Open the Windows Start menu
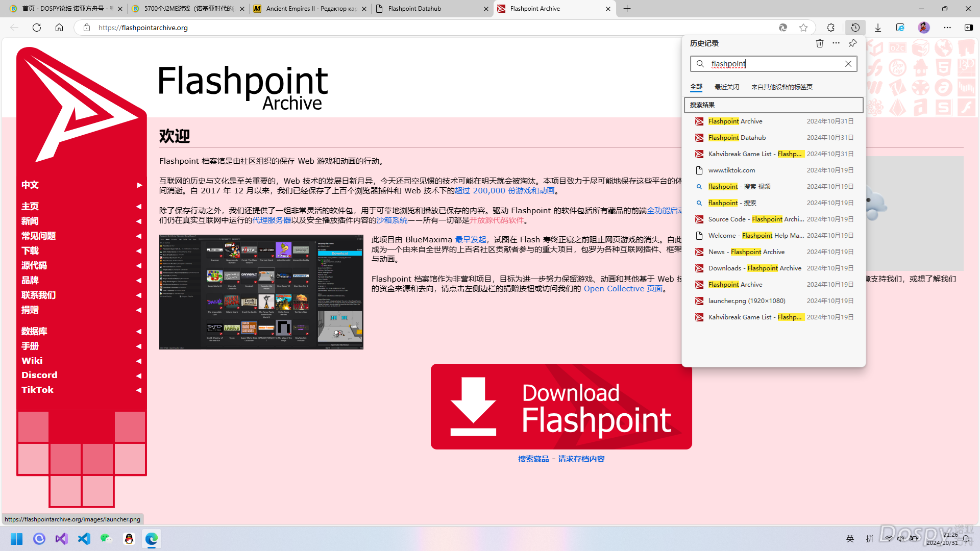This screenshot has width=980, height=551. (17, 539)
